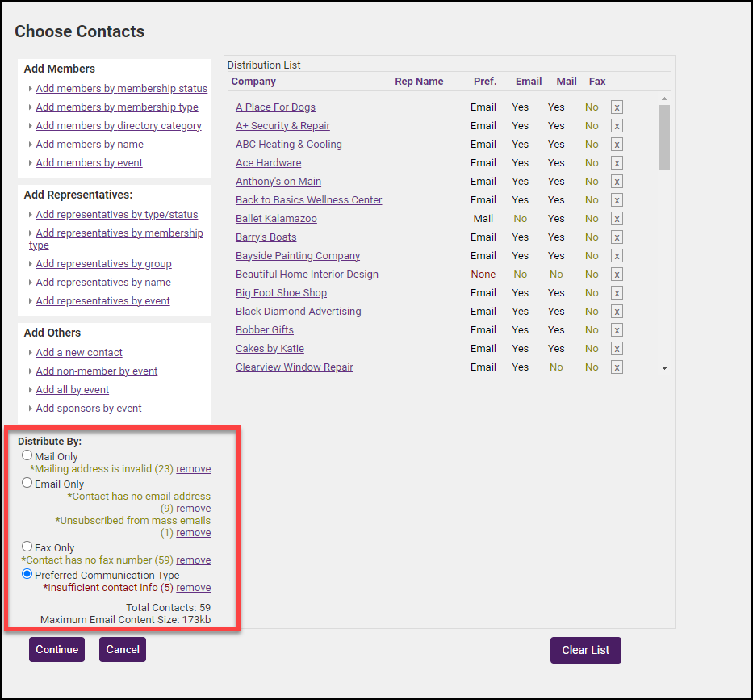
Task: Remove Ballet Kalamazoo from the distribution list
Action: coord(617,219)
